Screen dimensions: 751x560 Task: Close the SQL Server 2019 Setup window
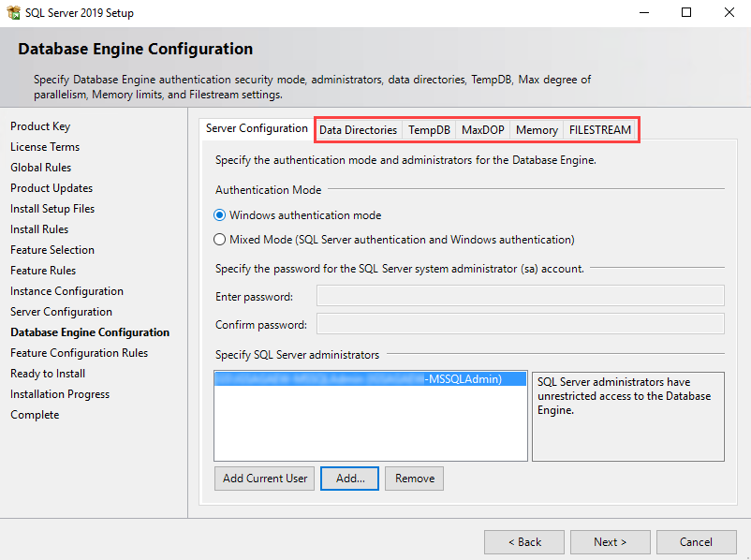pyautogui.click(x=729, y=12)
